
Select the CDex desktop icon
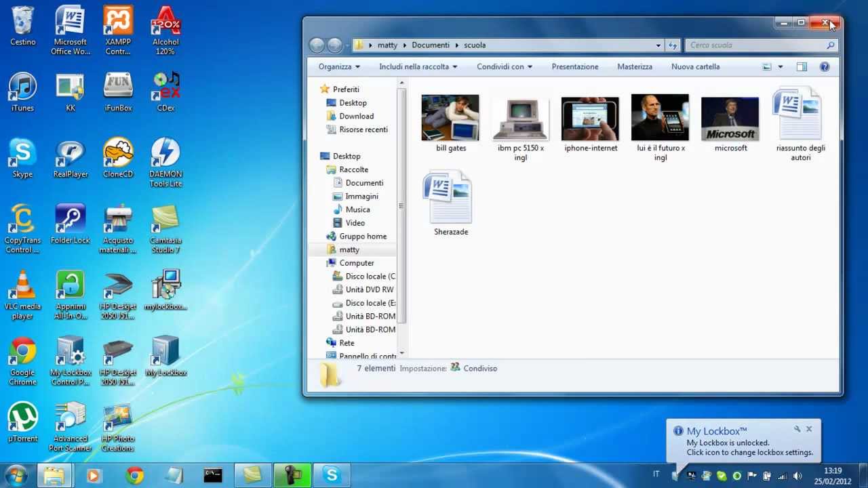[x=165, y=93]
